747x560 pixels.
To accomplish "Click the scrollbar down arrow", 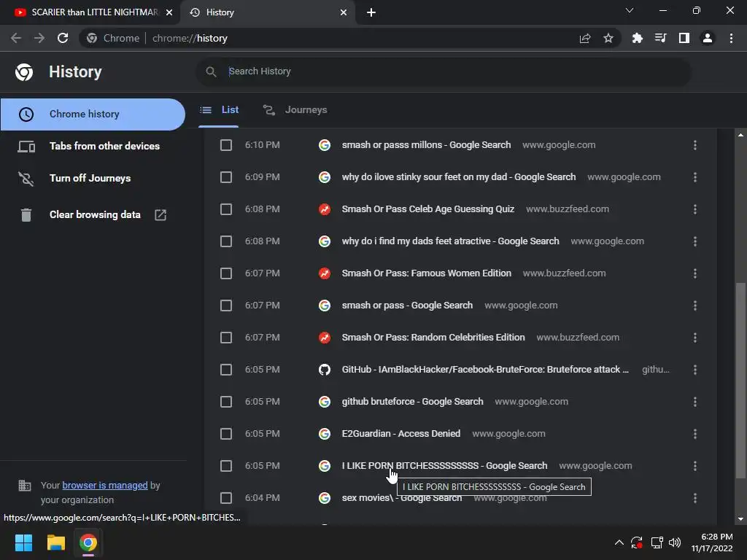I will [740, 519].
